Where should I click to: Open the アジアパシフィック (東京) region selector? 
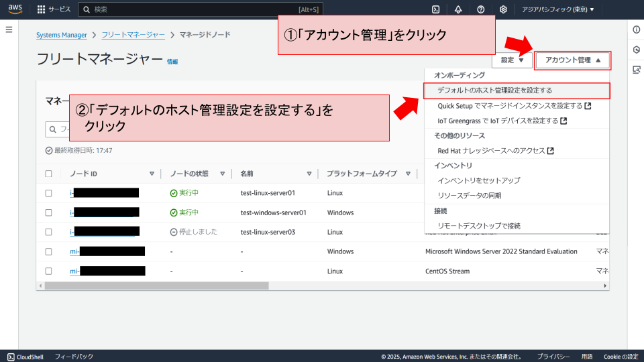point(558,9)
